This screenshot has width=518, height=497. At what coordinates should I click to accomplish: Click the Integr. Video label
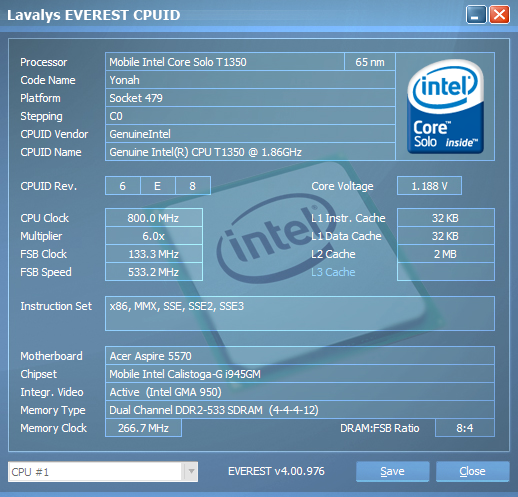52,392
